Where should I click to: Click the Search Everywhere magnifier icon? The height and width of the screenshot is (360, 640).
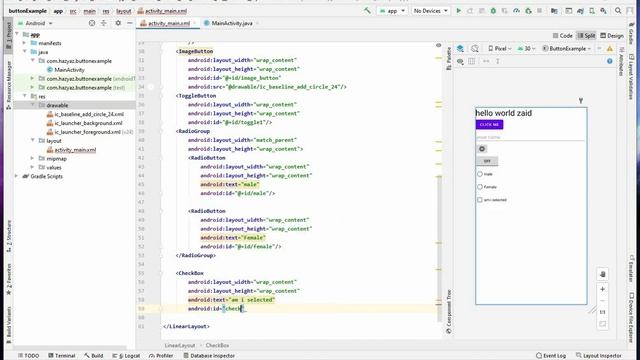pyautogui.click(x=618, y=11)
